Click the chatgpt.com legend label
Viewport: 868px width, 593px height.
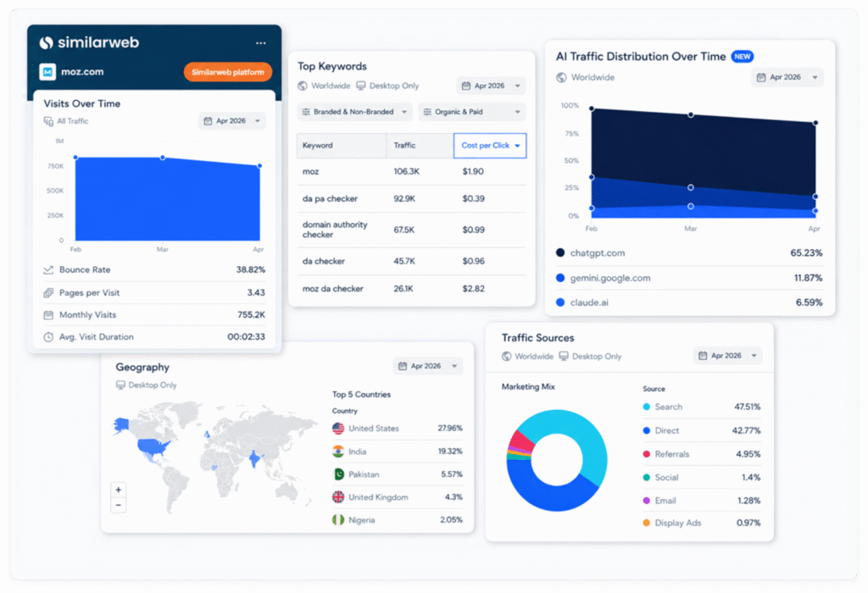598,252
